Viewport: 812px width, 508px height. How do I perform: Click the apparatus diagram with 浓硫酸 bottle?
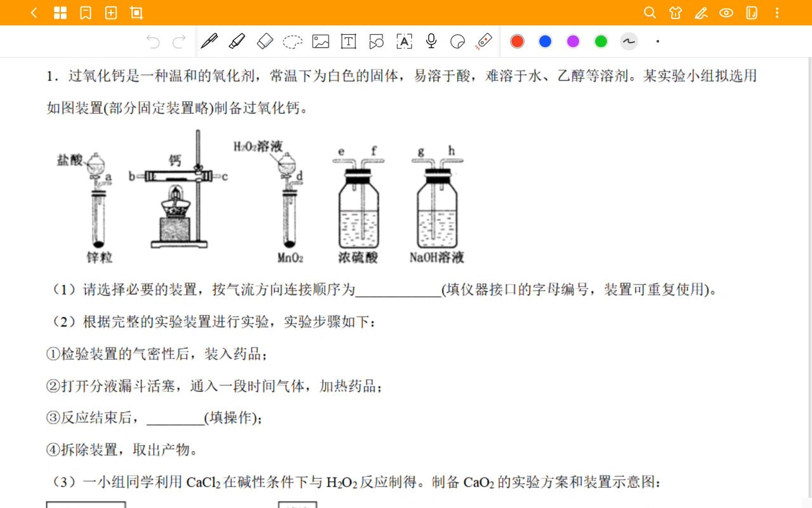coord(358,204)
